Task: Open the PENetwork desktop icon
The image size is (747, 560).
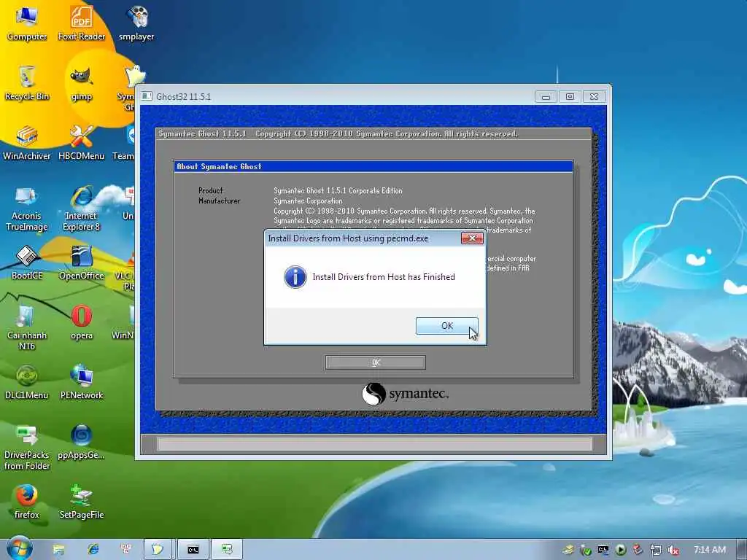Action: (82, 382)
